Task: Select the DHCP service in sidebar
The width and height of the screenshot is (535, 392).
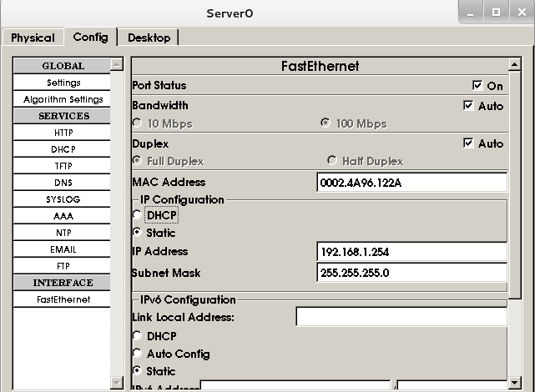Action: 63,149
